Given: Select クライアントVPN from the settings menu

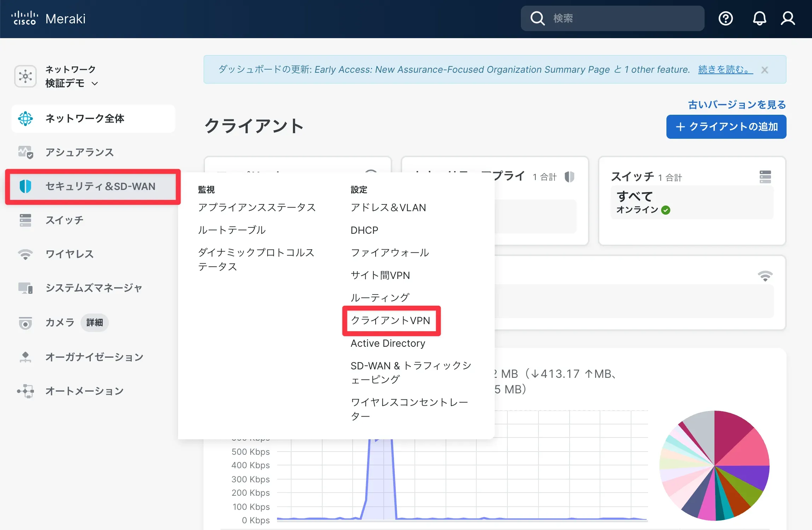Looking at the screenshot, I should pos(390,320).
